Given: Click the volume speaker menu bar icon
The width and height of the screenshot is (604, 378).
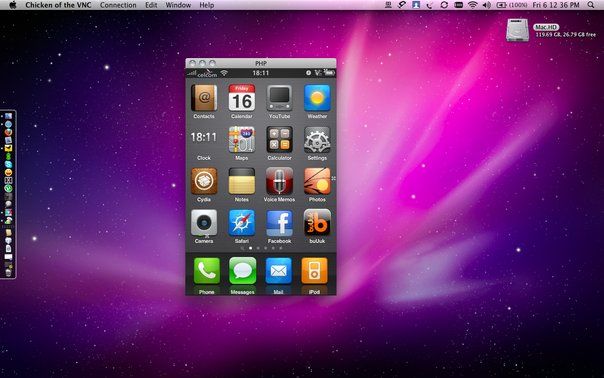Looking at the screenshot, I should [x=487, y=5].
